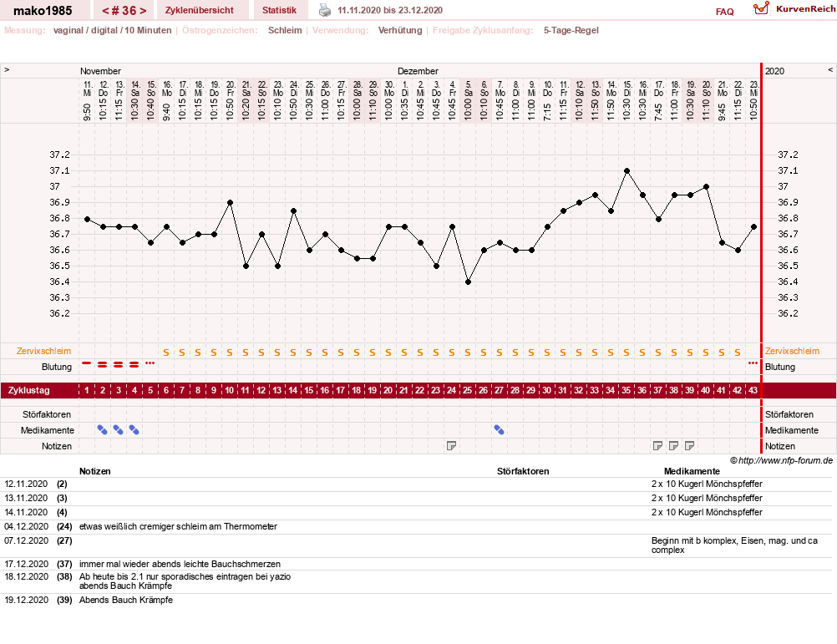Click spotting dots on cycle day 5

point(150,363)
